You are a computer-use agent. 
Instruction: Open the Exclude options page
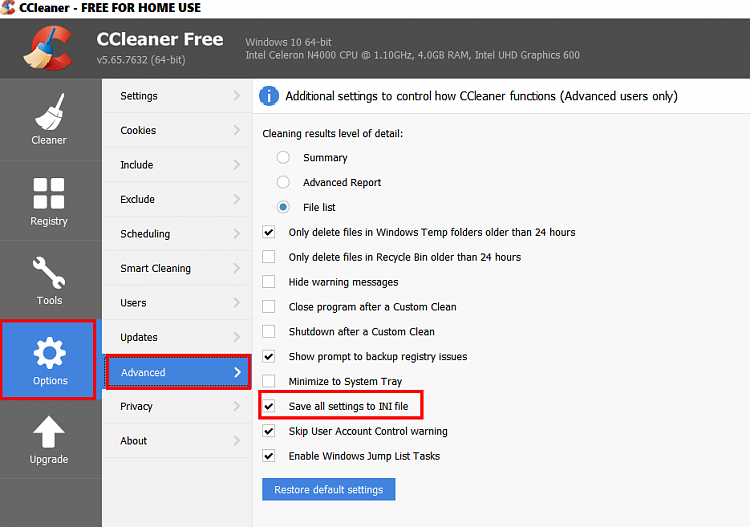pyautogui.click(x=177, y=199)
